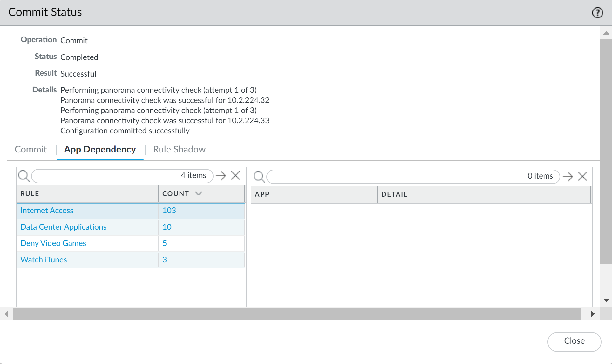Click the Deny Video Games rule
The height and width of the screenshot is (364, 612).
53,243
